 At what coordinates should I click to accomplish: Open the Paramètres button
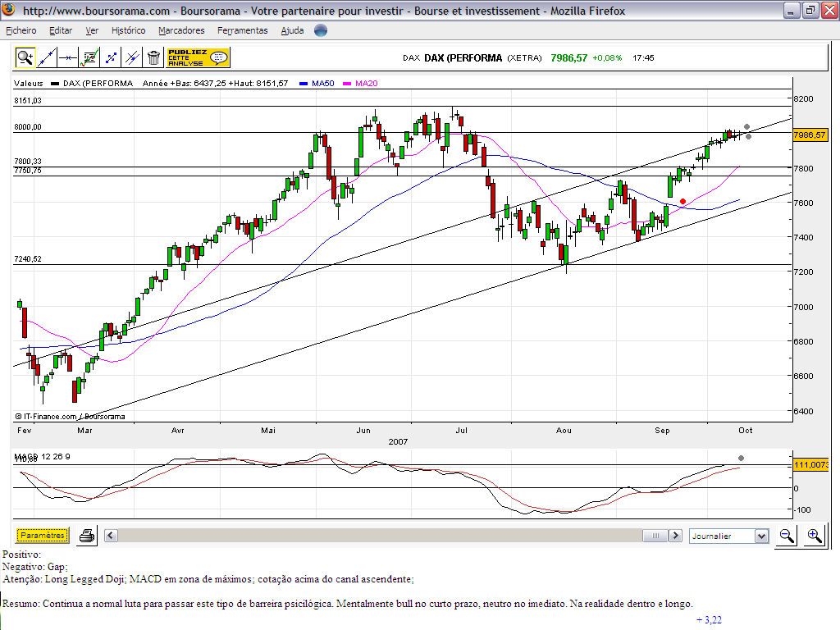(43, 535)
